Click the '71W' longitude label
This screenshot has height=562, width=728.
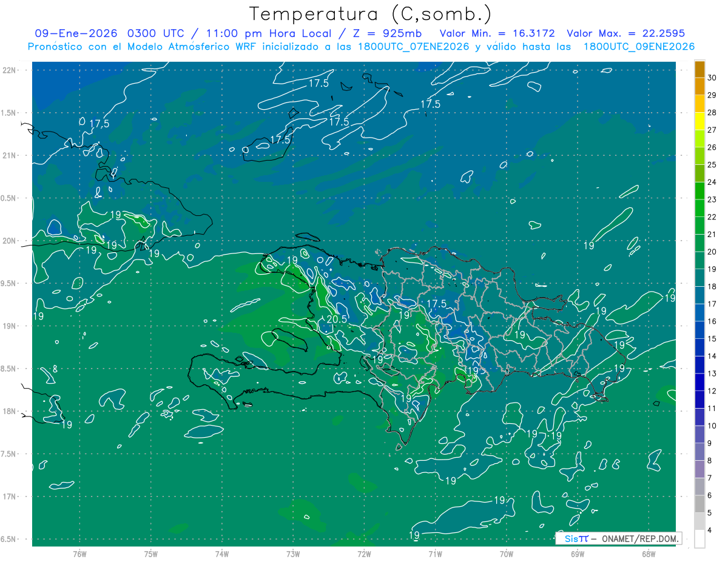pyautogui.click(x=435, y=554)
